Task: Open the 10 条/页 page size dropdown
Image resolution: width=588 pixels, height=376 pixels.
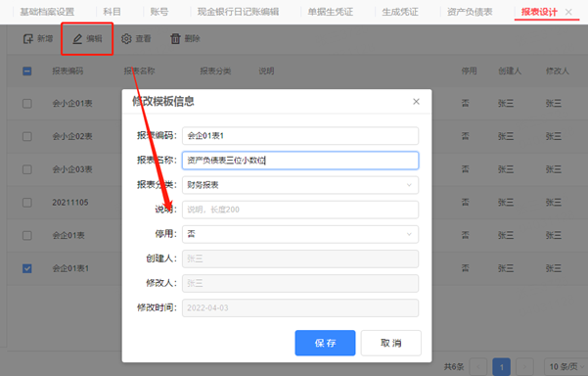Action: [565, 366]
